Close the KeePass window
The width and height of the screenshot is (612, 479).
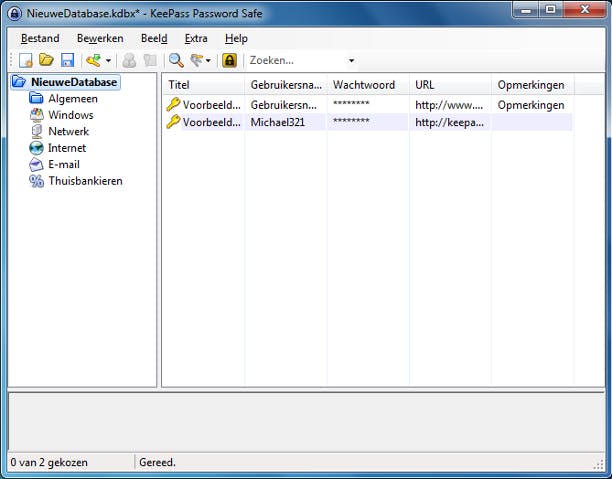[584, 10]
